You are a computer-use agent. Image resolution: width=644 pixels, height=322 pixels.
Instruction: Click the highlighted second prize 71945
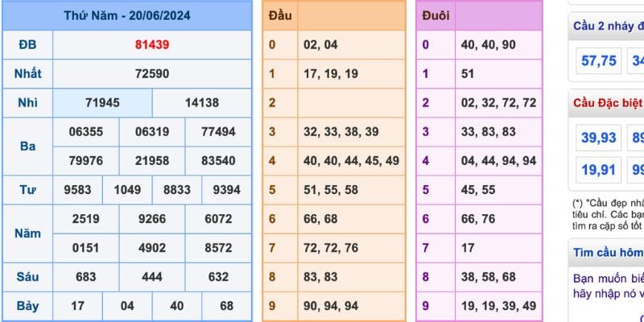tap(101, 103)
